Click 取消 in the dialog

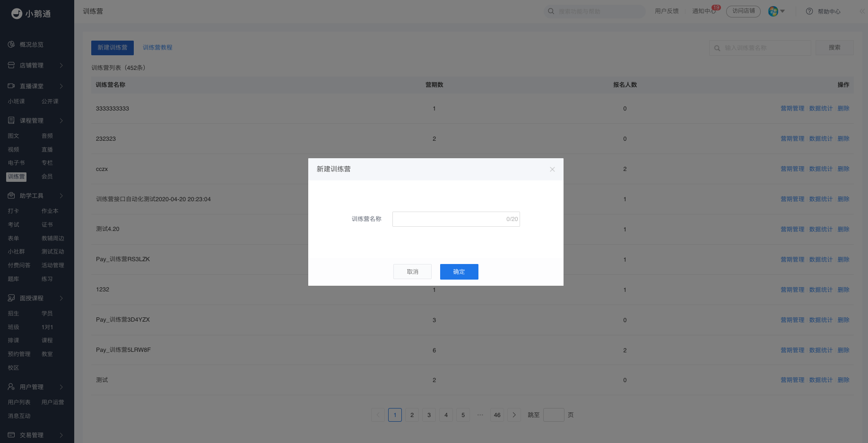tap(412, 272)
